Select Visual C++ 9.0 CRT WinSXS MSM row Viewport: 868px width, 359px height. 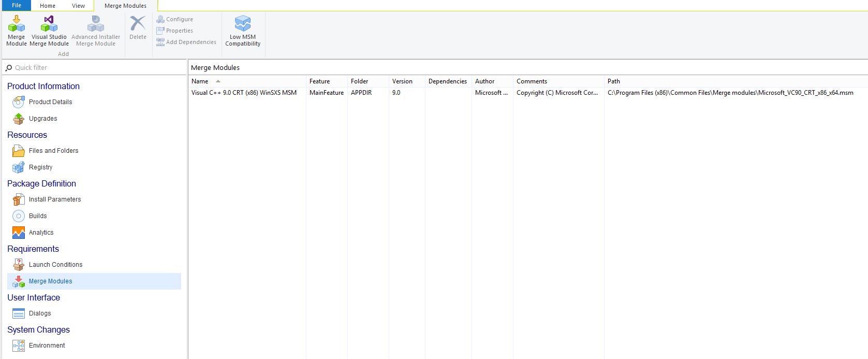(x=528, y=93)
